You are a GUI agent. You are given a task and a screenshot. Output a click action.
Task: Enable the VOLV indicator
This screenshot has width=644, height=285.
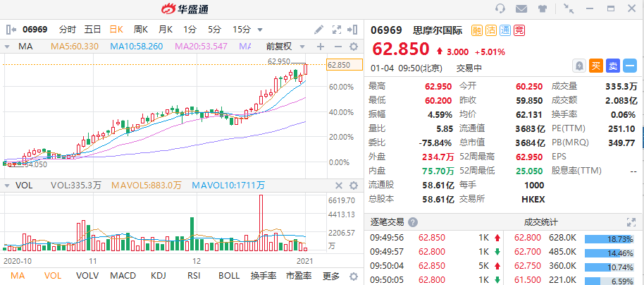(87, 276)
